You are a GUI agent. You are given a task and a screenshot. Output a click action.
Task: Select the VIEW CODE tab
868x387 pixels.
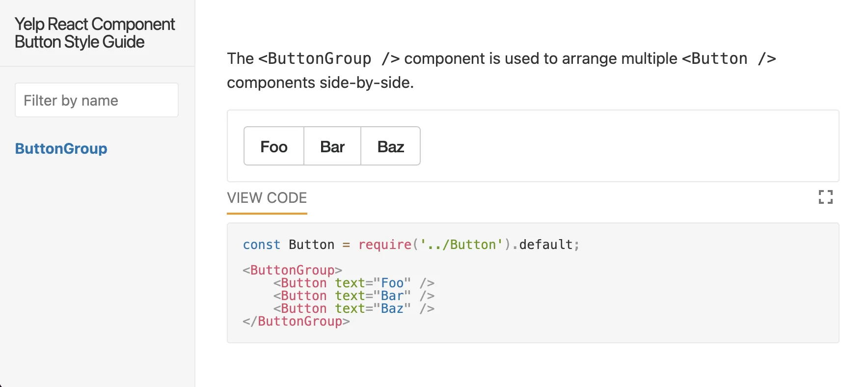(267, 197)
